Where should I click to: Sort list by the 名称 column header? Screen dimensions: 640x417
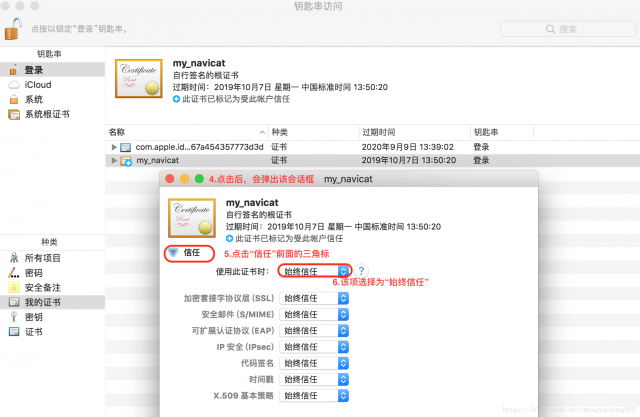(x=187, y=132)
